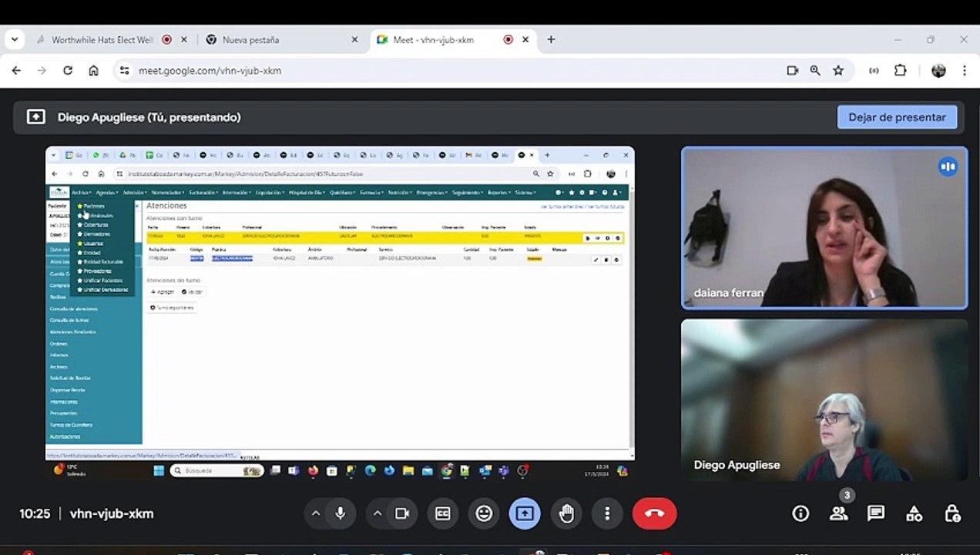Open the Meet chat panel

[x=876, y=513]
